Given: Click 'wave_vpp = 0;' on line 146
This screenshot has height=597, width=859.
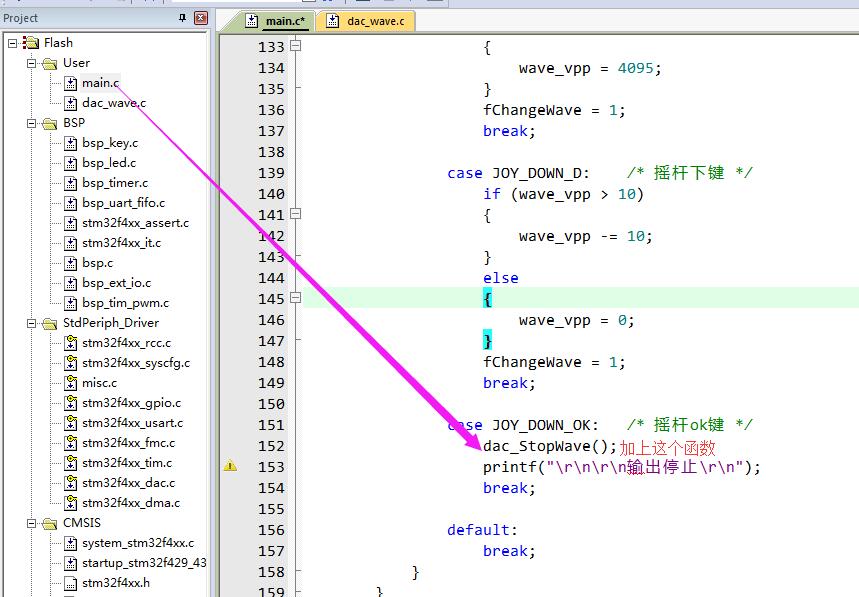Looking at the screenshot, I should tap(576, 320).
